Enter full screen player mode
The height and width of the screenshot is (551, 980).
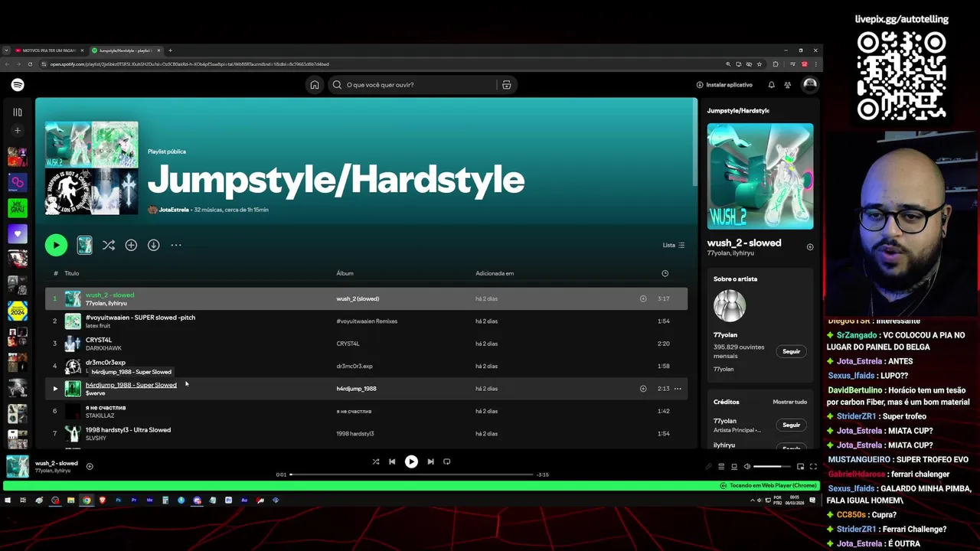click(813, 467)
